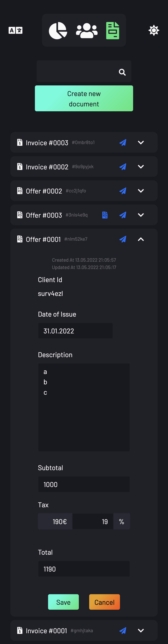Click the search magnifier icon

click(122, 72)
